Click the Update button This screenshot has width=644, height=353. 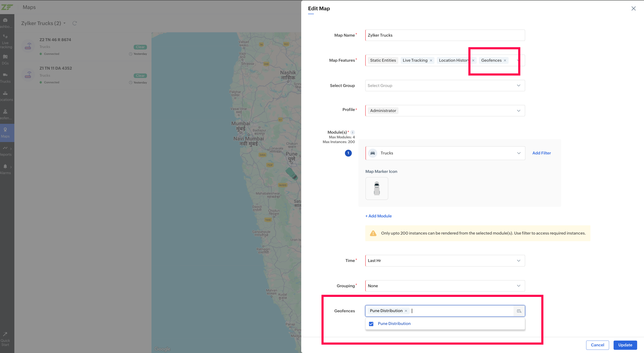click(x=625, y=345)
